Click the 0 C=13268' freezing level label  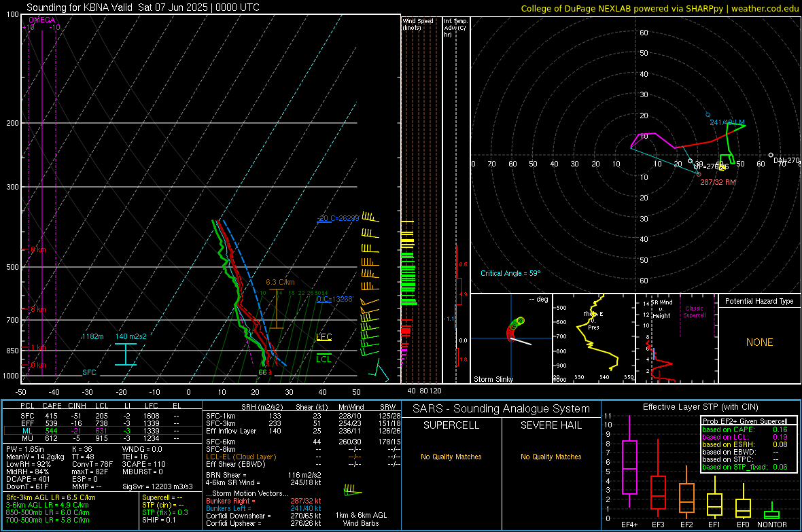(x=334, y=299)
